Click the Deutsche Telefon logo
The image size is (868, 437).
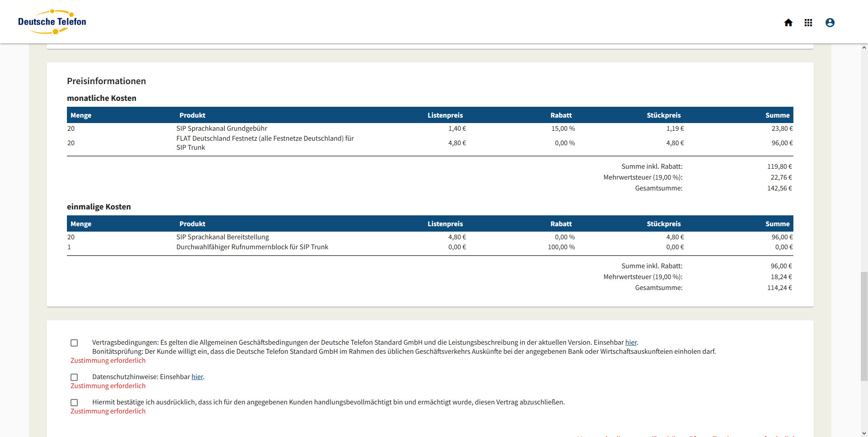point(52,22)
